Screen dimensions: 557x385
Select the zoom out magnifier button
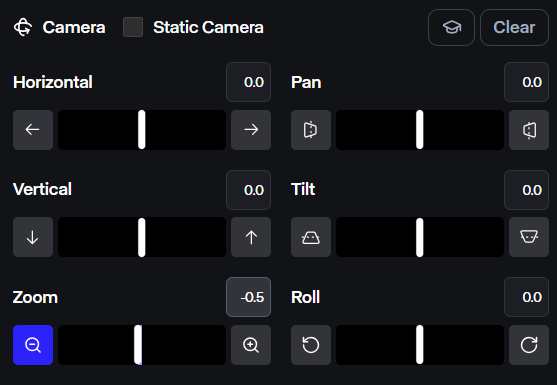tap(33, 345)
